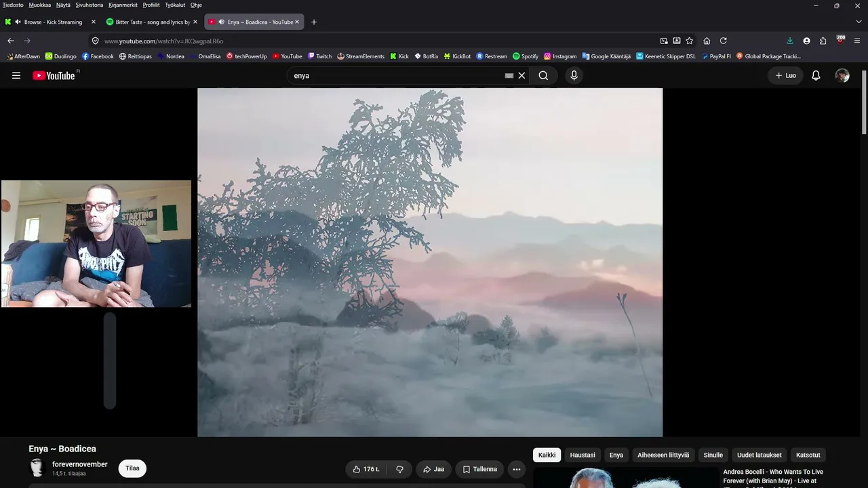Like the video with 176 t. button

pyautogui.click(x=366, y=469)
